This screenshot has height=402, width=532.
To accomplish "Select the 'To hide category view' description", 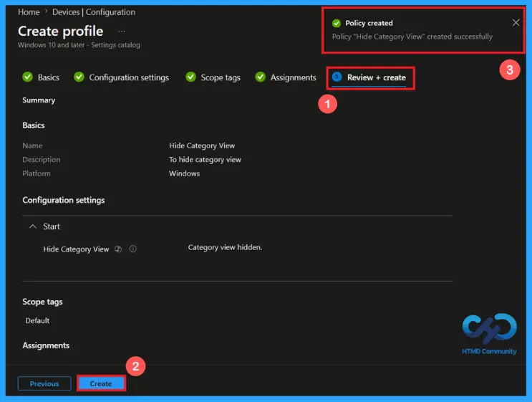I will [205, 160].
